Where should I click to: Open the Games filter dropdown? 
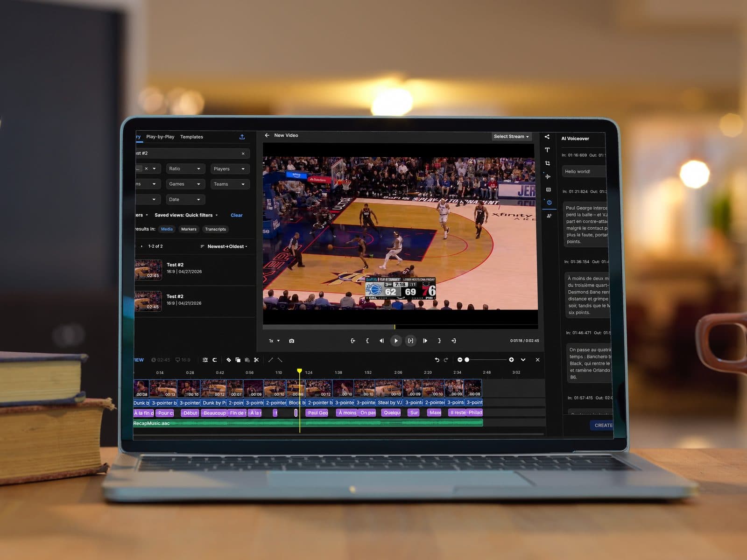click(x=185, y=184)
